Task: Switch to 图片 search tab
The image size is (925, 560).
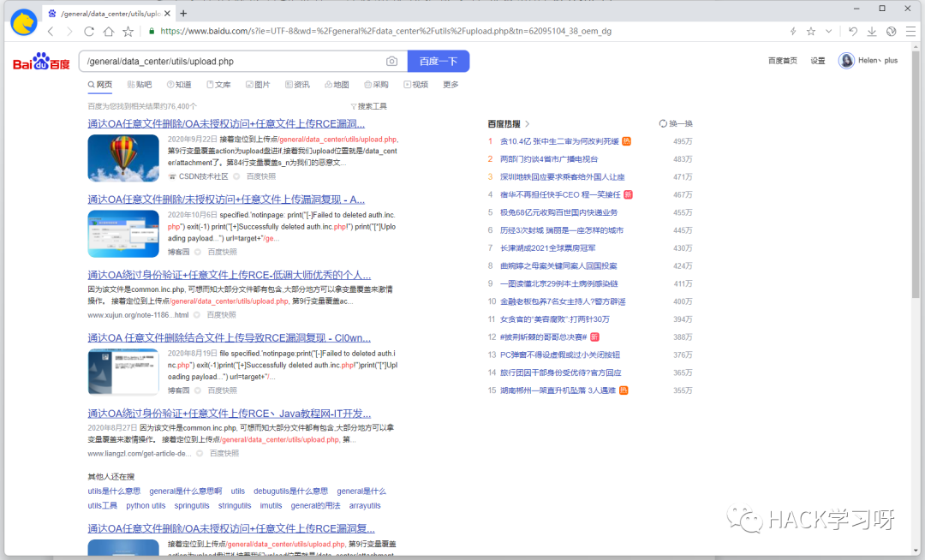Action: (x=258, y=85)
